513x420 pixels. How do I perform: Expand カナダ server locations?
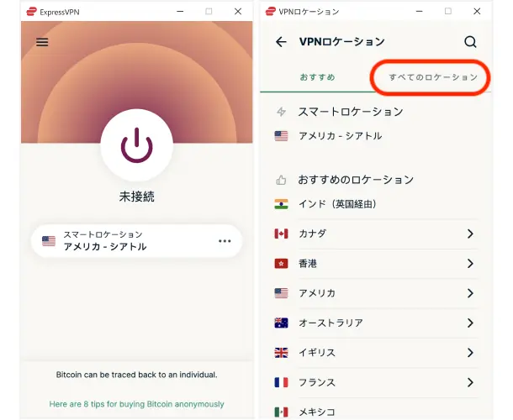point(470,234)
